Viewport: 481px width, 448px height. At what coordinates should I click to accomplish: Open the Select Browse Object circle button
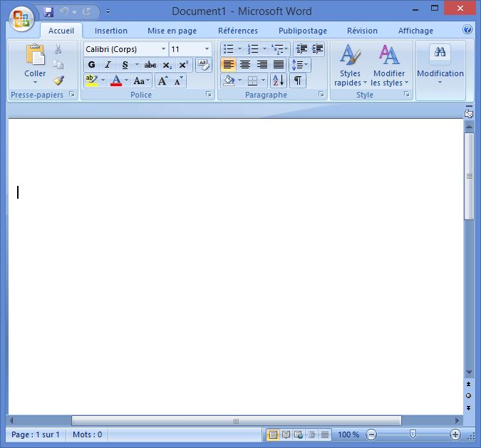[x=468, y=396]
